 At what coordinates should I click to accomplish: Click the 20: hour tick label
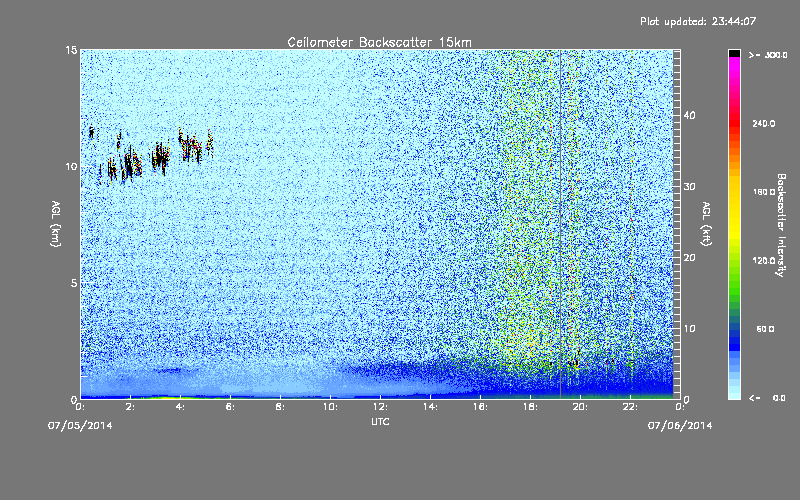[581, 407]
